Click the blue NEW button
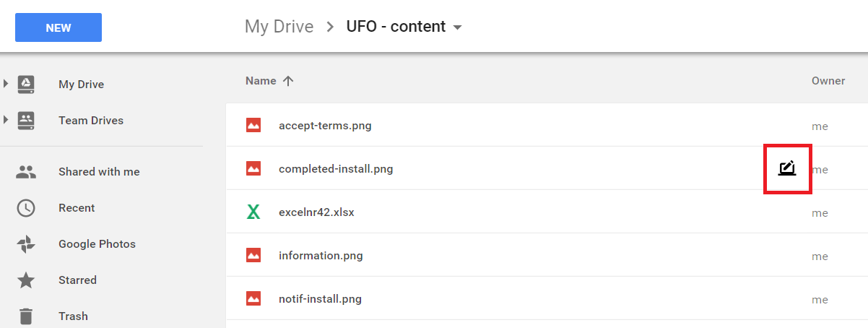The image size is (868, 328). pos(58,28)
